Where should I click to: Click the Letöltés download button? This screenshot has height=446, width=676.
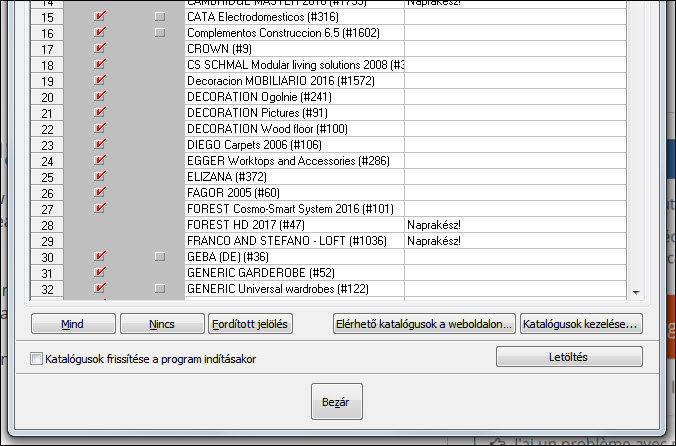pos(569,357)
